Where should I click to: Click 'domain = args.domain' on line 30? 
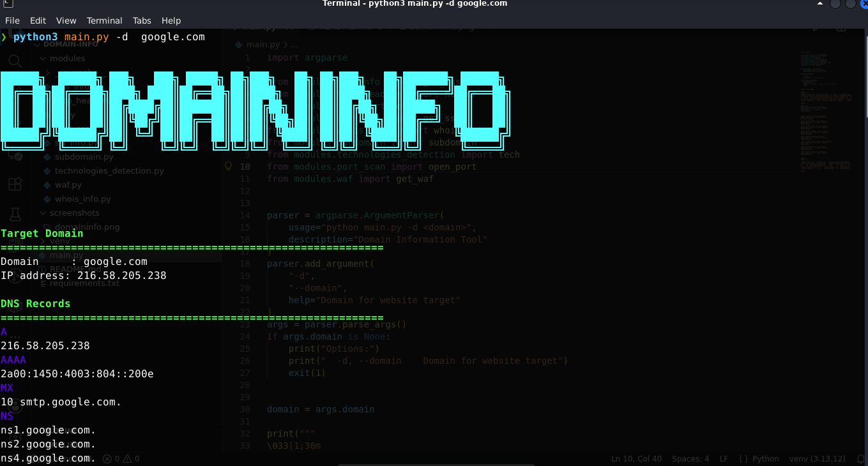click(321, 409)
